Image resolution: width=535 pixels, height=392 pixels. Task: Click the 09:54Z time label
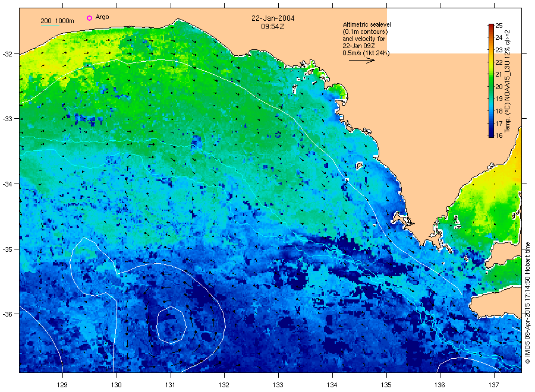[x=273, y=27]
